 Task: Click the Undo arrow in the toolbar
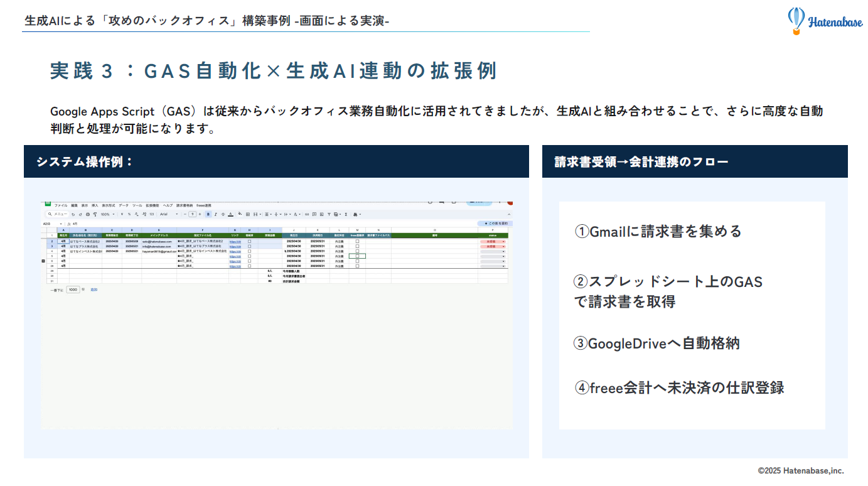73,214
